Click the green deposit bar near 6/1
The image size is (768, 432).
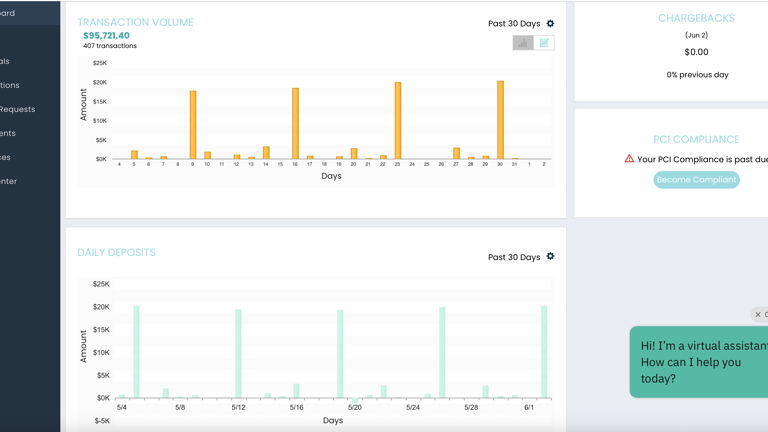point(544,352)
